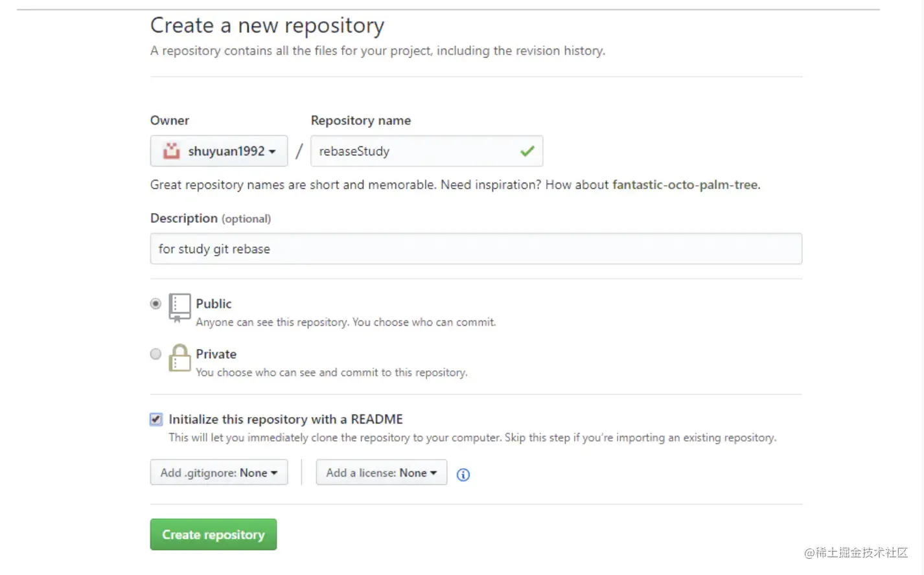
Task: Use the fantastic-octo-palm-tree name suggestion
Action: [685, 185]
